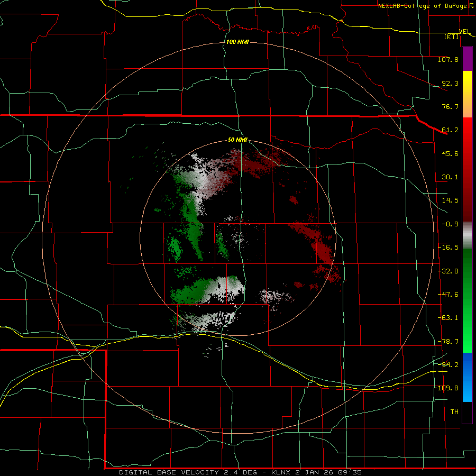
Task: Click the 100 NMI range ring label
Action: [237, 42]
